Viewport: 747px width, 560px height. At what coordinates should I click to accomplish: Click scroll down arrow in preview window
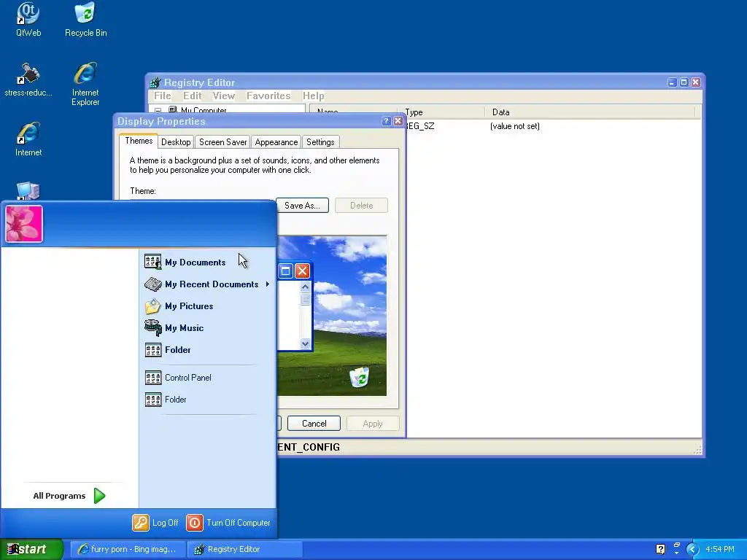[x=306, y=343]
